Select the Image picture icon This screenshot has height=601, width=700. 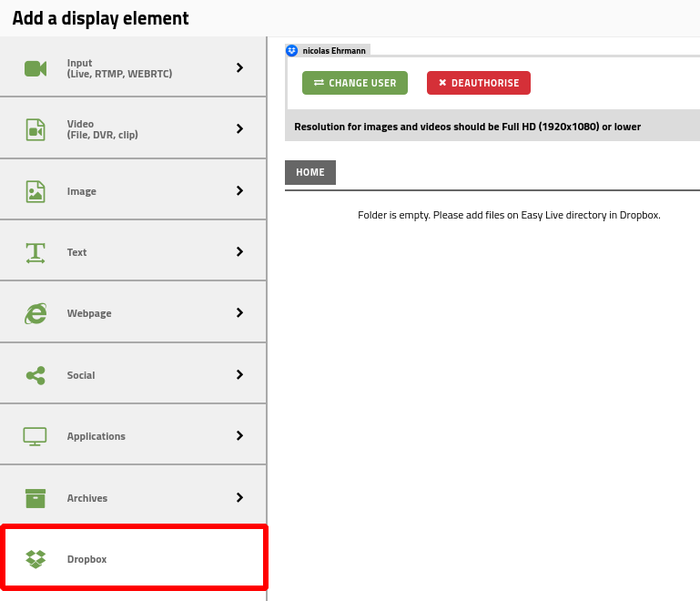tap(36, 191)
